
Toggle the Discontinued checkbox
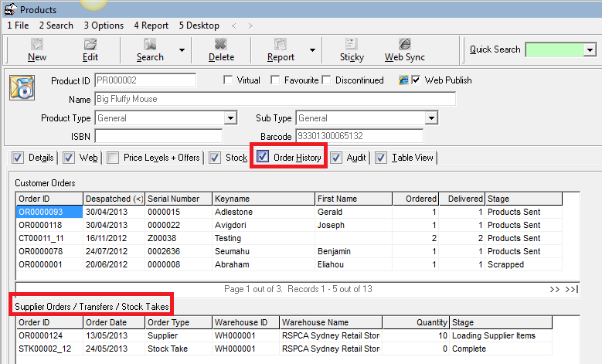[x=326, y=80]
